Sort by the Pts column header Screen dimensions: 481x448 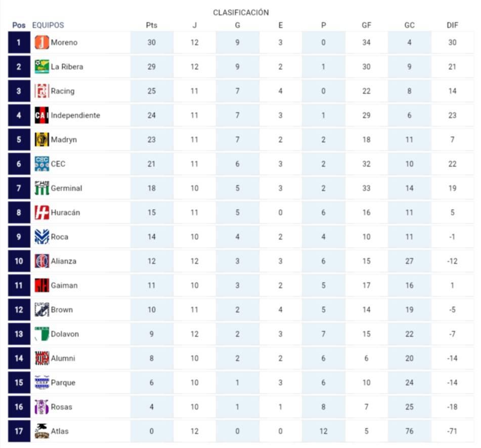pyautogui.click(x=151, y=25)
